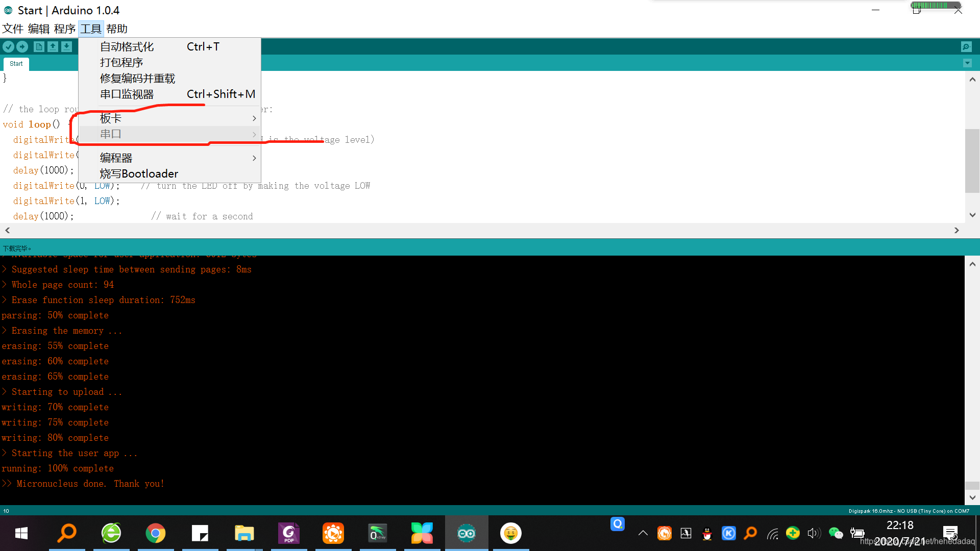The width and height of the screenshot is (980, 551).
Task: Open the dark notepad app in taskbar
Action: (200, 534)
